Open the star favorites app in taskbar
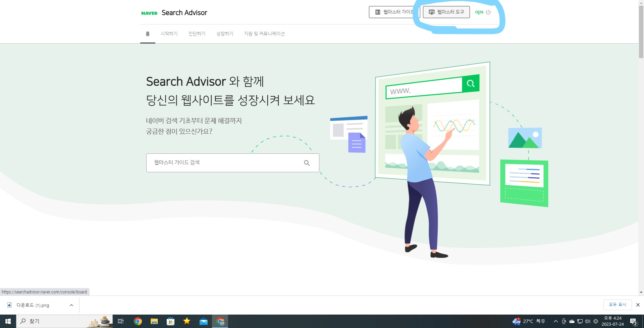 click(x=187, y=321)
